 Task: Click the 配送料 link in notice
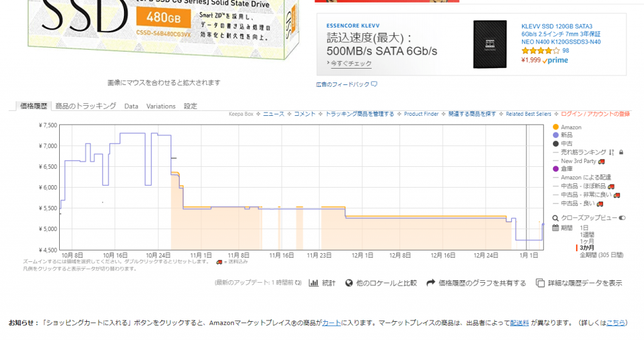pos(519,323)
